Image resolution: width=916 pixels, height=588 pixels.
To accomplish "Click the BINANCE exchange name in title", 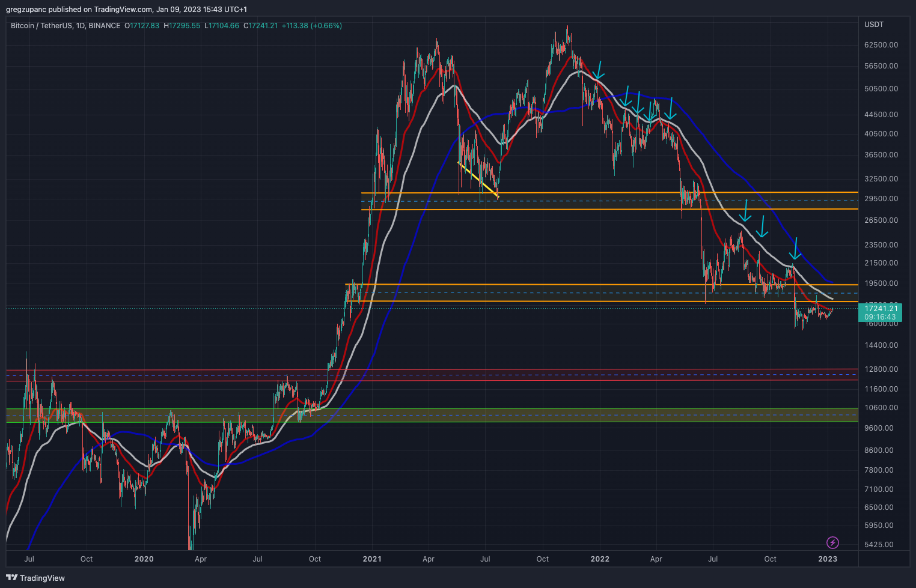I will (105, 26).
